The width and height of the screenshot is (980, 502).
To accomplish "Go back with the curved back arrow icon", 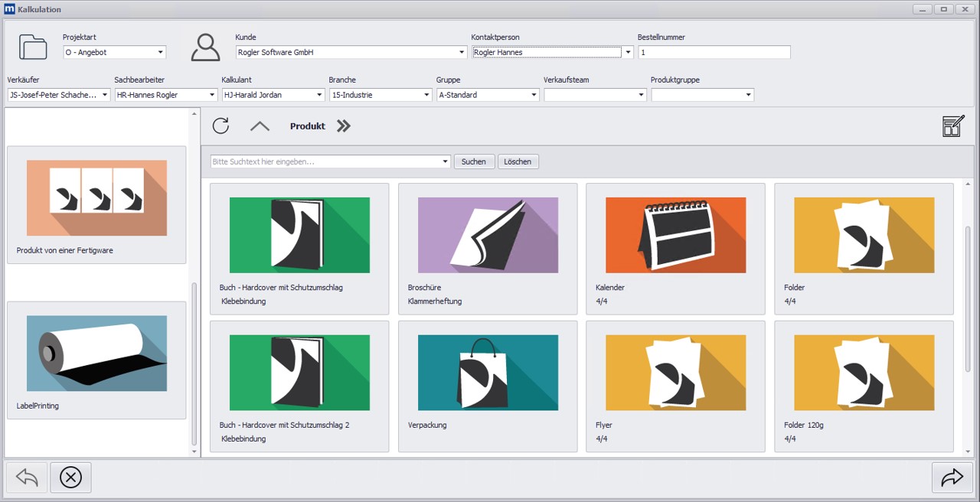I will coord(27,477).
